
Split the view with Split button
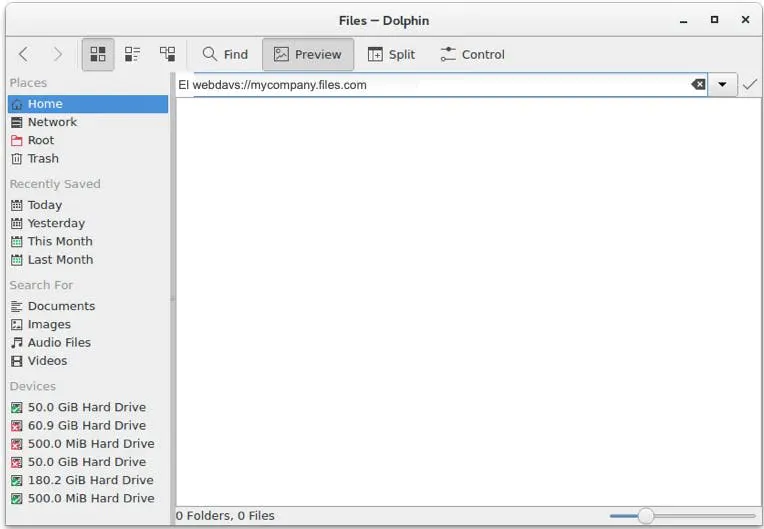[x=391, y=54]
